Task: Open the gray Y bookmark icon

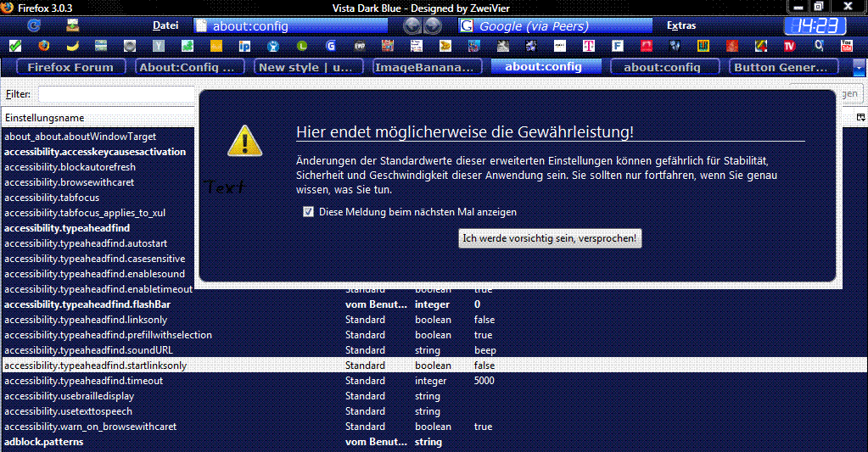Action: (x=159, y=46)
